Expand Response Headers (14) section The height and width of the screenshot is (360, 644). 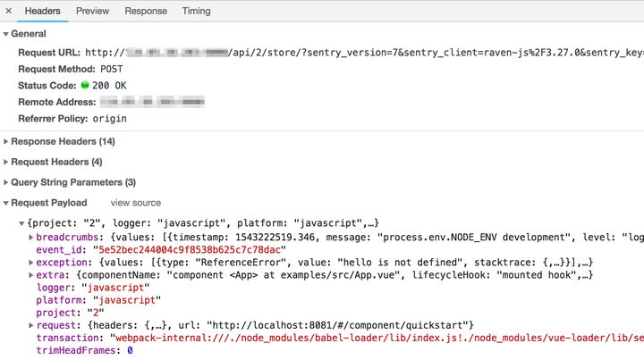pos(5,141)
